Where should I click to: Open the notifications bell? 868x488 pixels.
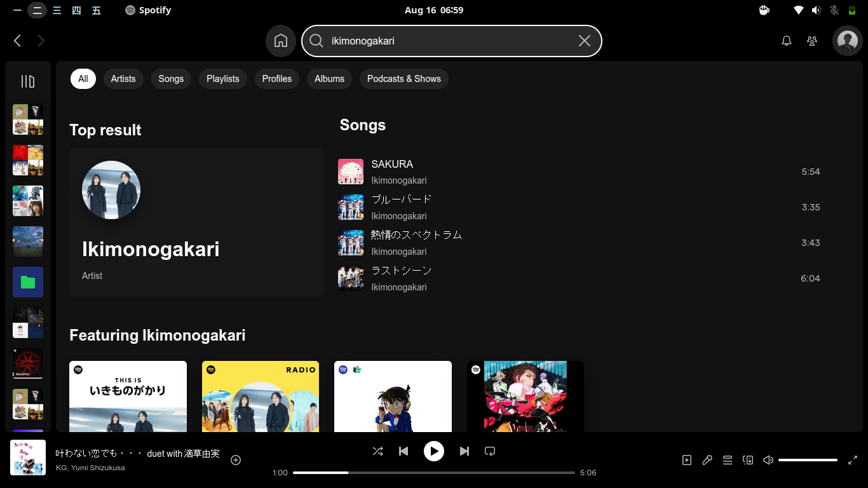[x=787, y=41]
